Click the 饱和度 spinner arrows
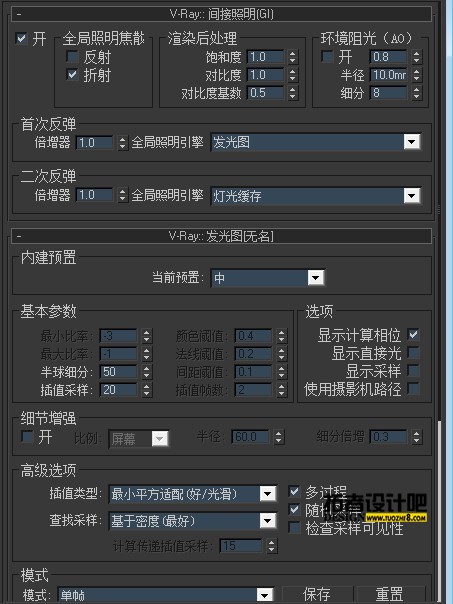Image resolution: width=453 pixels, height=604 pixels. coord(293,57)
